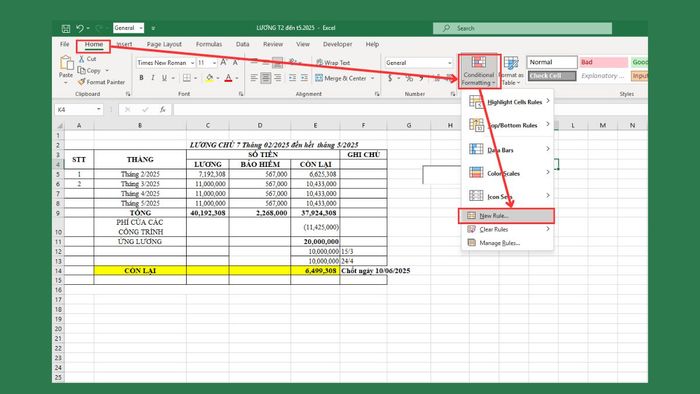The width and height of the screenshot is (700, 394).
Task: Click the orientation angle text icon
Action: 293,62
